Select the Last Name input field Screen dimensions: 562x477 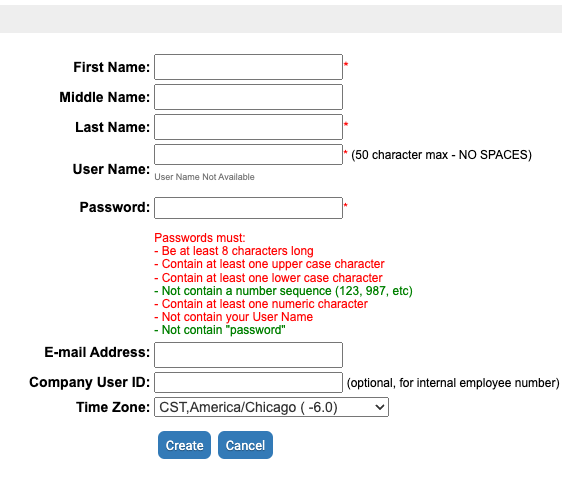click(248, 127)
